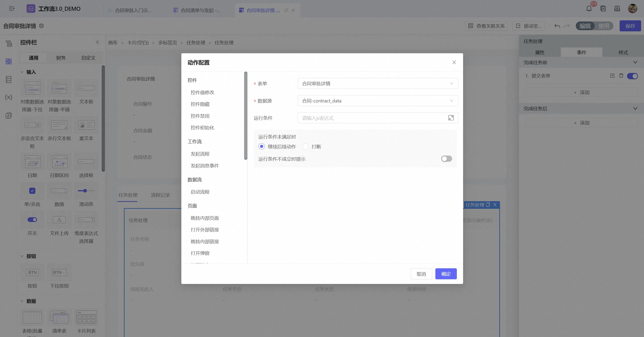Open the variables {x} sidebar icon
Image resolution: width=644 pixels, height=337 pixels.
8,97
